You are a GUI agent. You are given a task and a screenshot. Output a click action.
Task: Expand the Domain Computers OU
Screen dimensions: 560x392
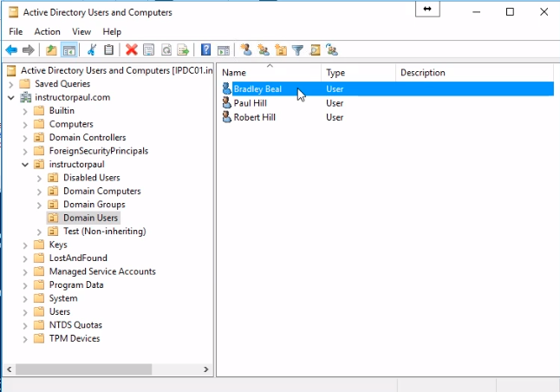39,192
